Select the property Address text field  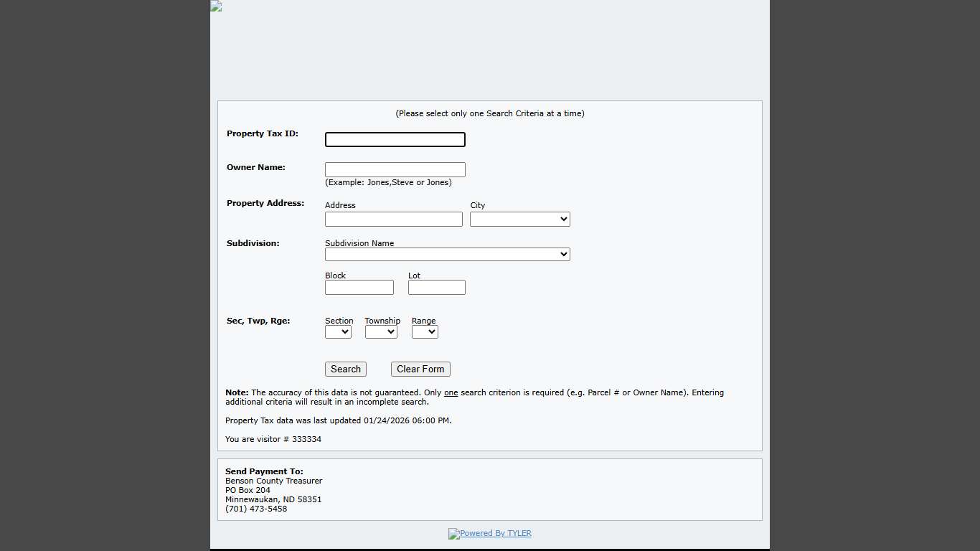pos(393,220)
